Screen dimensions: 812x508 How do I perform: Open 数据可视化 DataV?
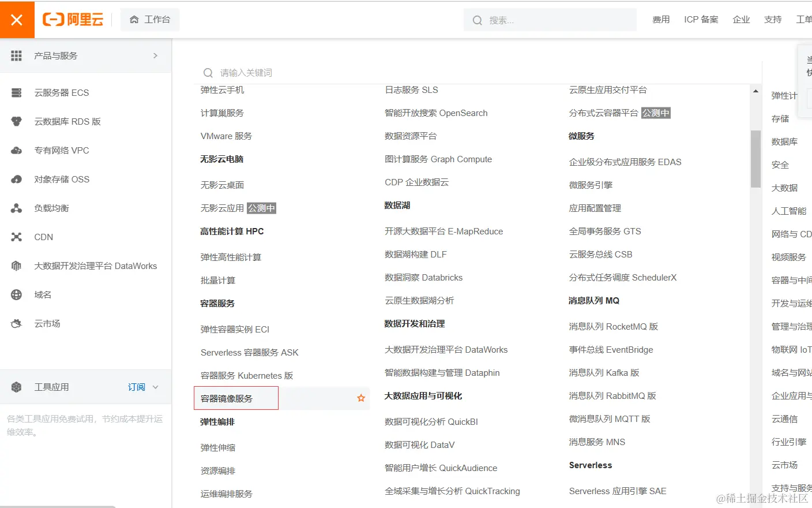[420, 444]
